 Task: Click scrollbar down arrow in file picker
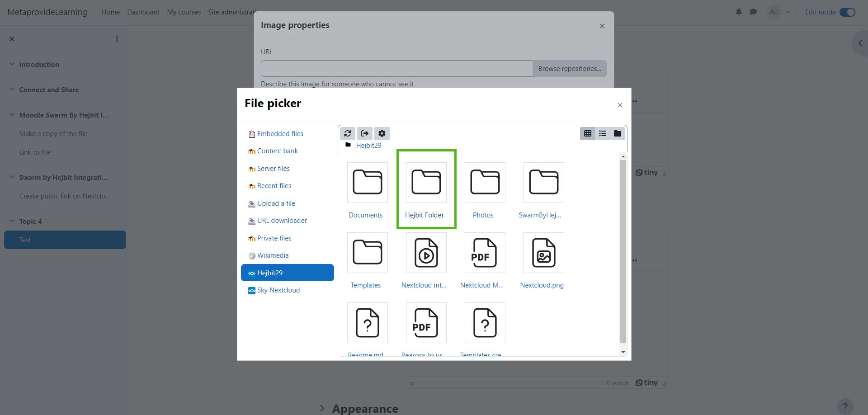click(x=623, y=352)
